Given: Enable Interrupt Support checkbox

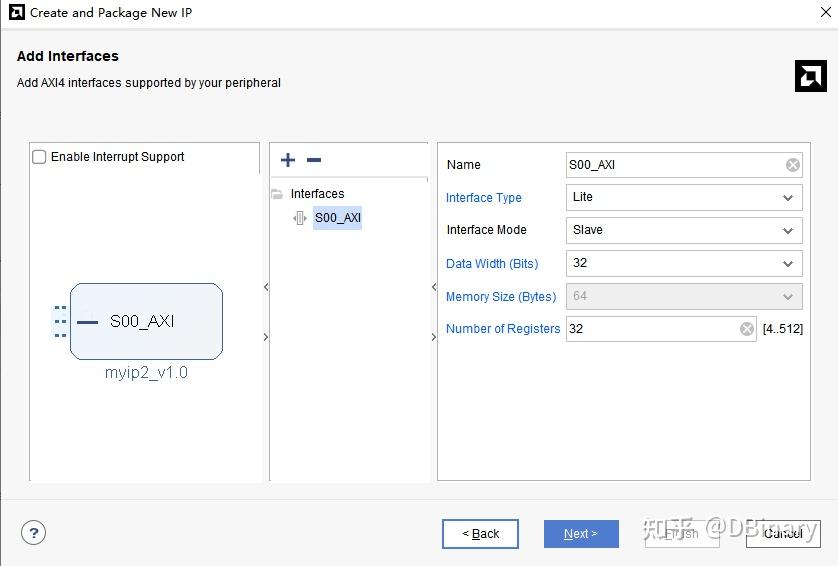Looking at the screenshot, I should pyautogui.click(x=39, y=157).
